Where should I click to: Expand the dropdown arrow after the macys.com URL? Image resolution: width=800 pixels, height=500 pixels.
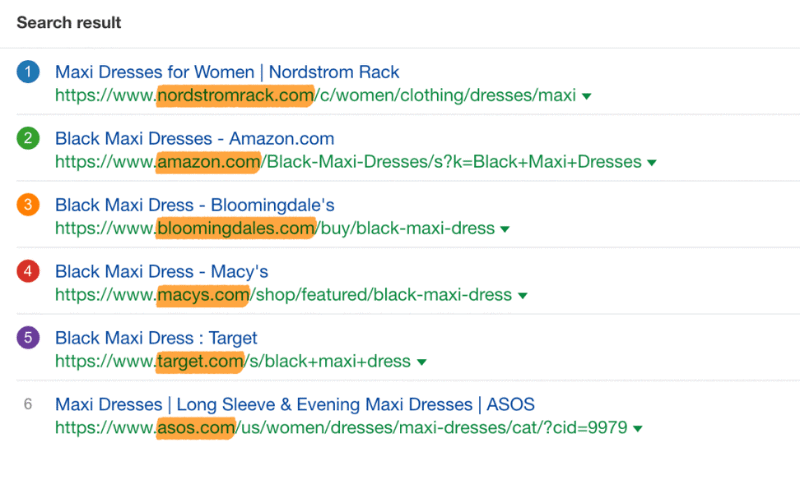click(522, 295)
